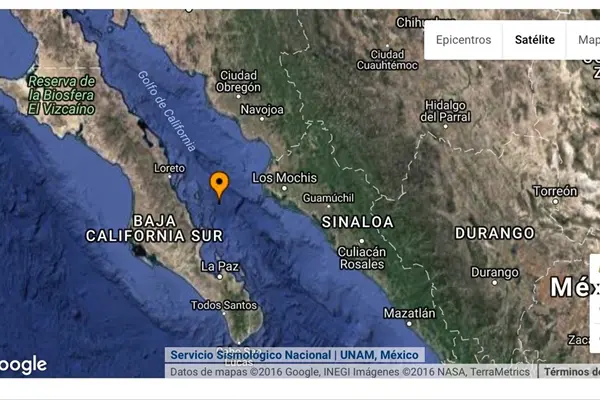
Task: Click the Google logo on the map
Action: pyautogui.click(x=23, y=365)
